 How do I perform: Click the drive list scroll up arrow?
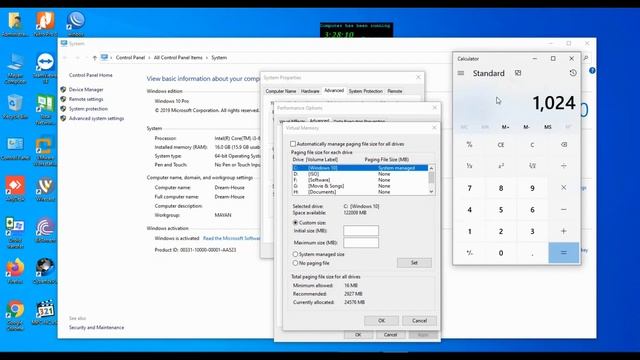(431, 168)
